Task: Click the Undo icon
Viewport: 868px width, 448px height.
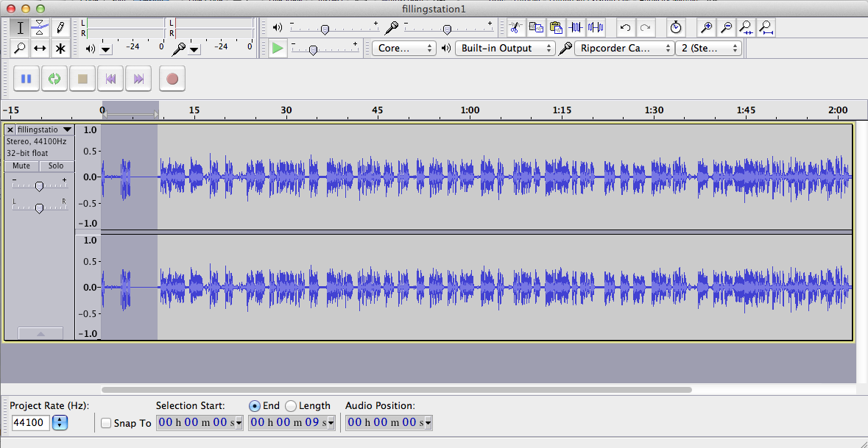Action: [625, 27]
